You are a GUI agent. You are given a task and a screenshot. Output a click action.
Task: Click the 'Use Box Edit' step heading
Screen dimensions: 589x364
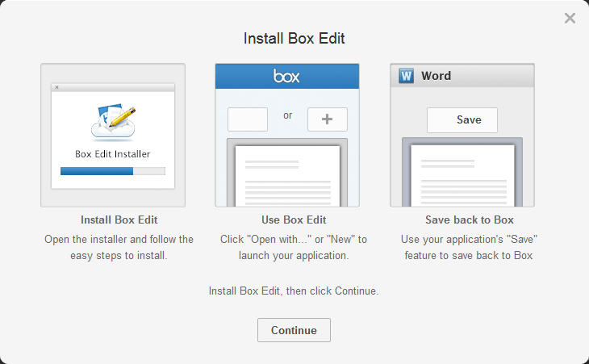point(294,220)
